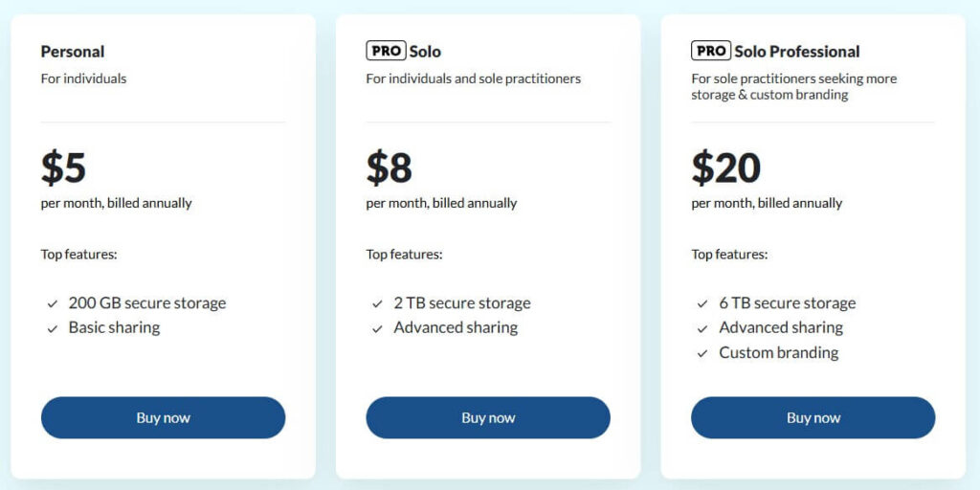Viewport: 980px width, 490px height.
Task: Click checkmark next to 6 TB secure storage
Action: pyautogui.click(x=703, y=304)
